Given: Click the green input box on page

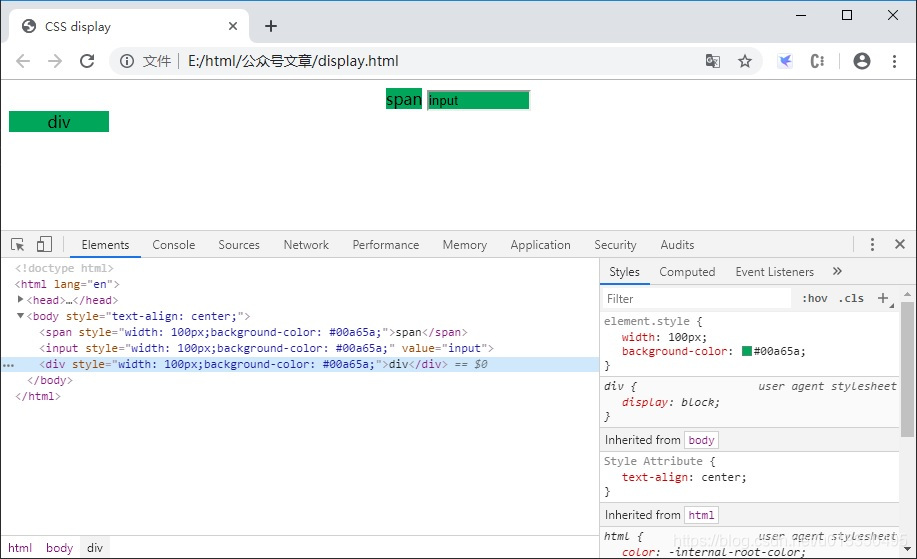Looking at the screenshot, I should click(x=478, y=100).
